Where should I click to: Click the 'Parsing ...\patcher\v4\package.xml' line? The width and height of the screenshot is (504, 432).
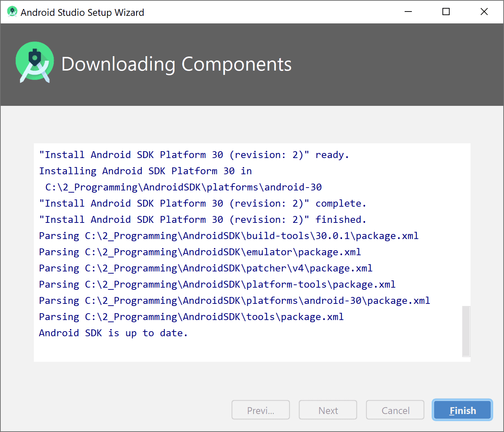206,268
